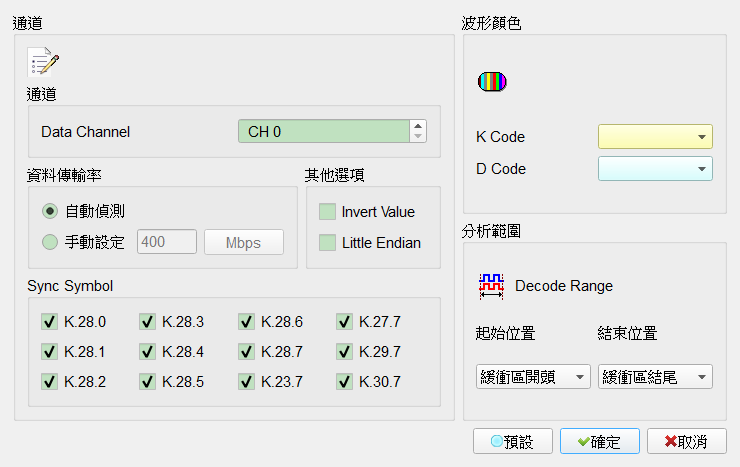This screenshot has width=740, height=467.
Task: Click the 起始位置 label
Action: tap(505, 334)
